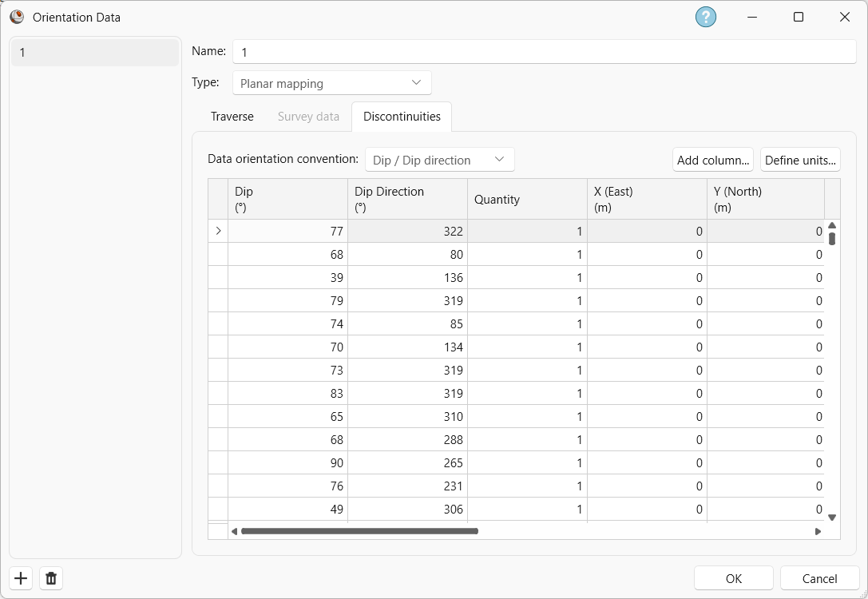The image size is (868, 599).
Task: Click the help question mark icon
Action: click(705, 17)
